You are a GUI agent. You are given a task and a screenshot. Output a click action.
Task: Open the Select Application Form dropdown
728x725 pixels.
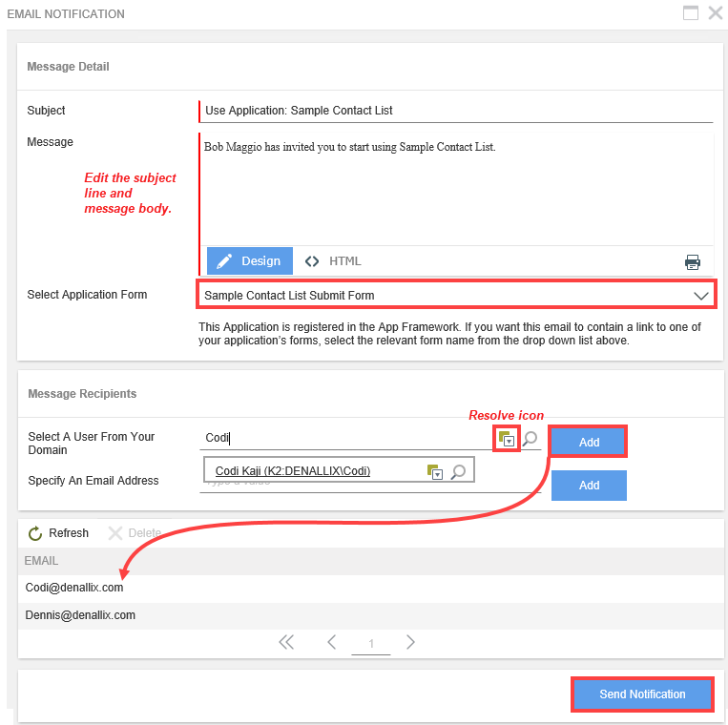coord(456,295)
